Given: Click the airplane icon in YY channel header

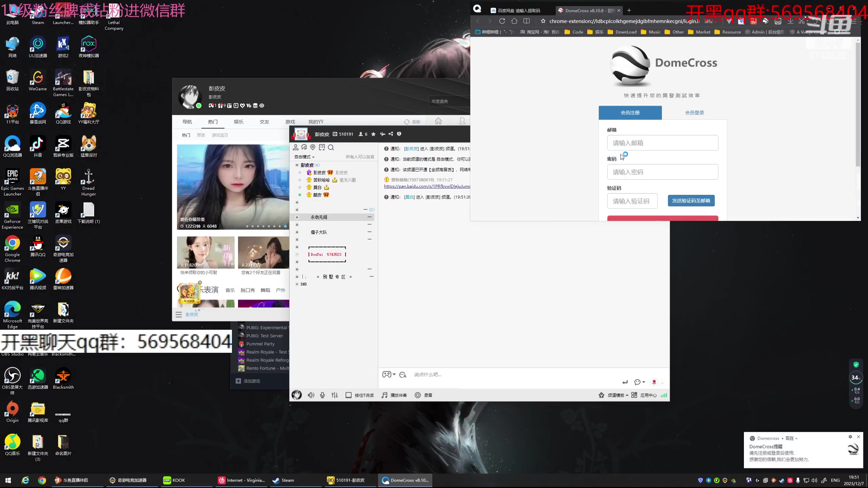Looking at the screenshot, I should point(382,134).
